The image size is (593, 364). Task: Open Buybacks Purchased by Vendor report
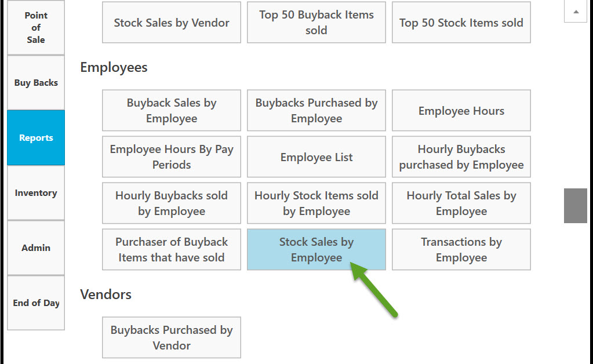pyautogui.click(x=172, y=337)
